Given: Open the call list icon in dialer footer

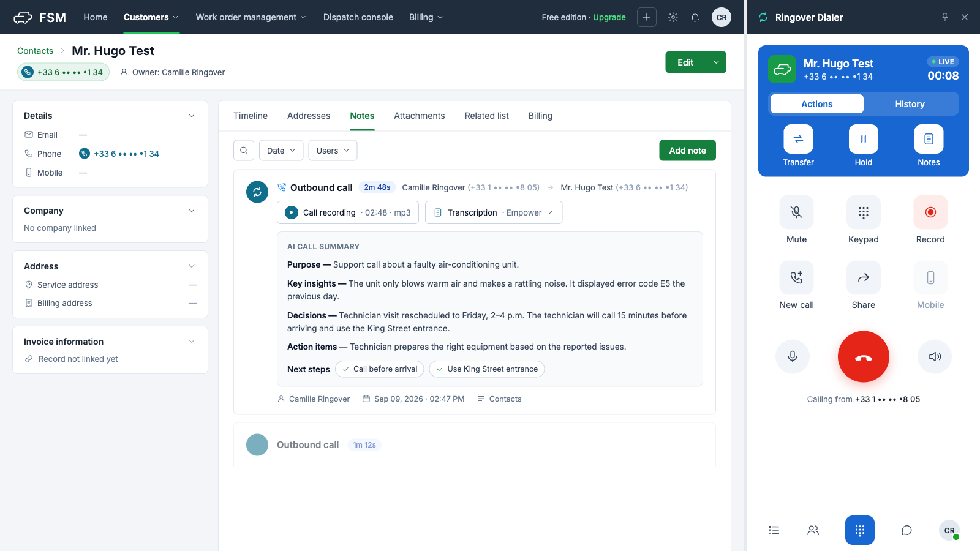Looking at the screenshot, I should click(x=774, y=530).
